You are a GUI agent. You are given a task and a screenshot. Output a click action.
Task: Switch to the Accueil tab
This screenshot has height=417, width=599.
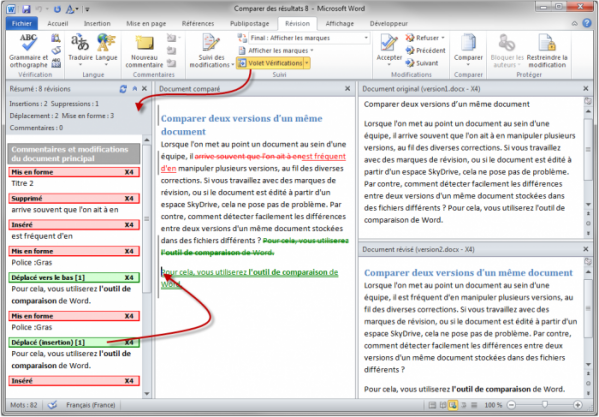(x=58, y=24)
